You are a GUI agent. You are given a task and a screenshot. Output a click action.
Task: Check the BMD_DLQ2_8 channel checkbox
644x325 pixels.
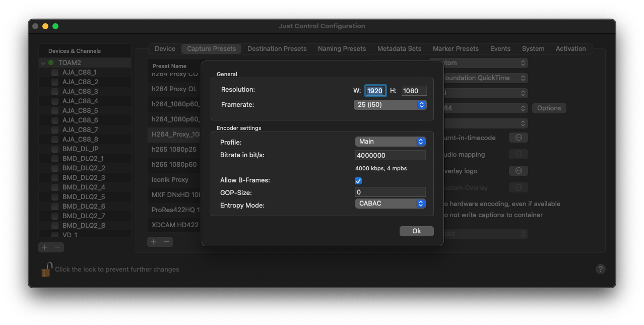(55, 225)
